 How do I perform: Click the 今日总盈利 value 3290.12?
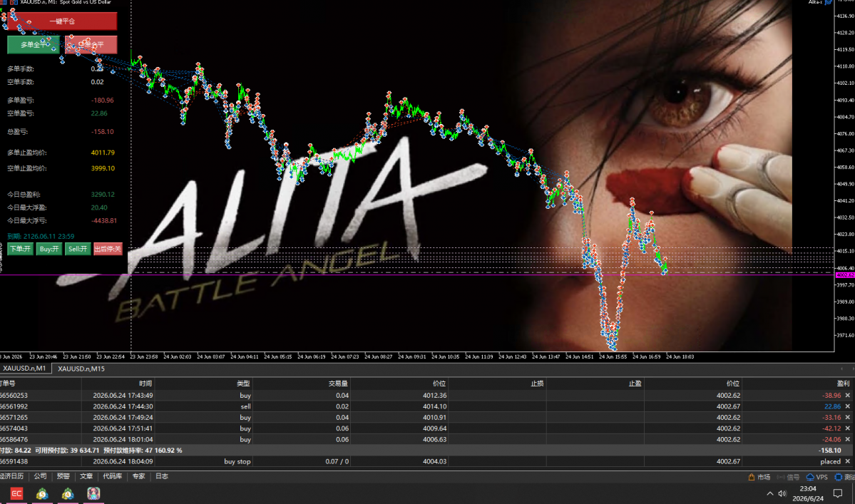[103, 195]
